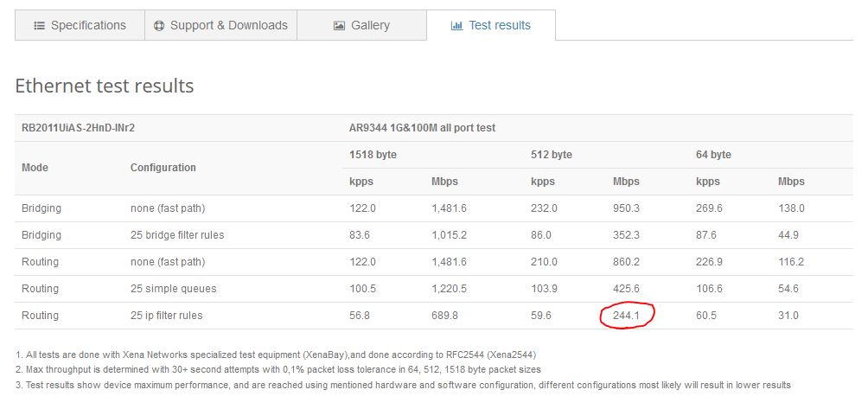Click the '116.2' value
Viewport: 868px width, 409px height.
tap(791, 262)
